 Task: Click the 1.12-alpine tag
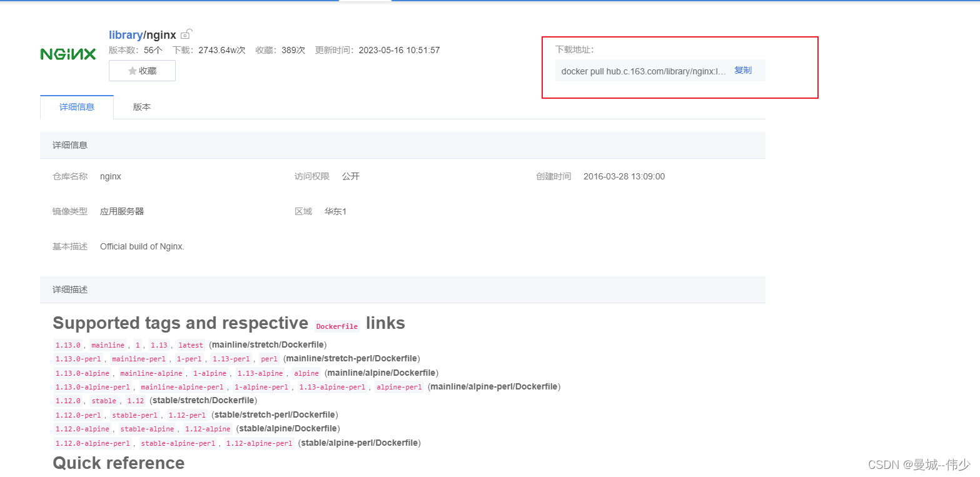coord(208,429)
